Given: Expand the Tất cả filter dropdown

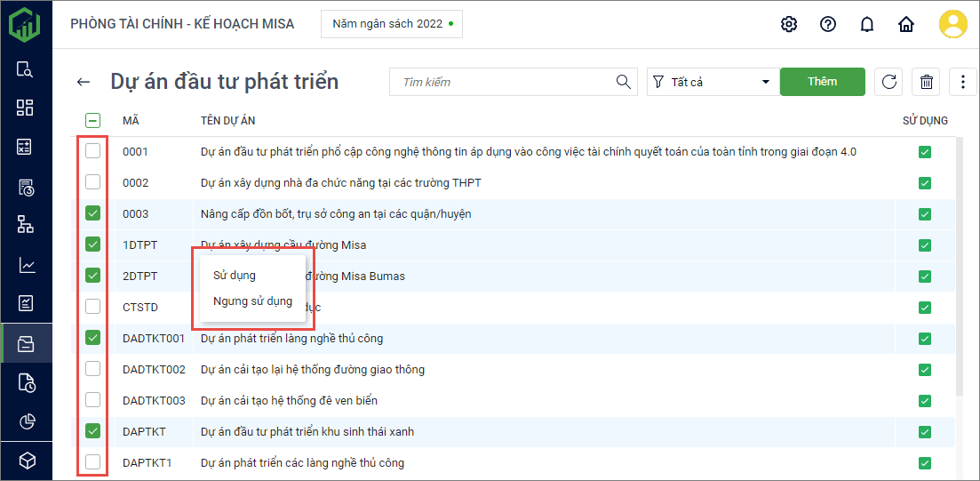Looking at the screenshot, I should click(713, 82).
